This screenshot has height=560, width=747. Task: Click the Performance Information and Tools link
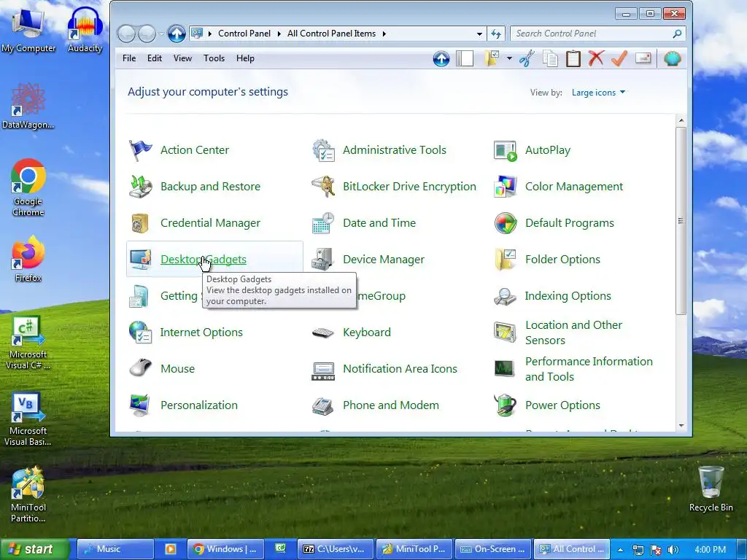pyautogui.click(x=589, y=369)
